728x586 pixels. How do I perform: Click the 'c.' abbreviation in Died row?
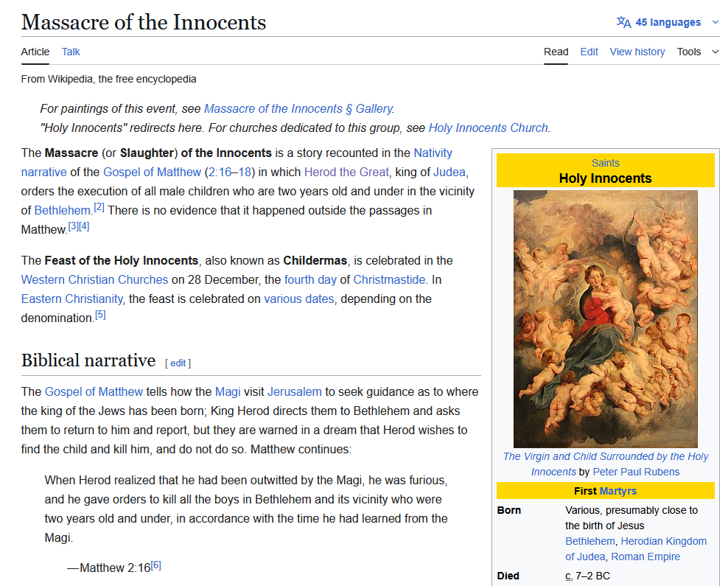[570, 576]
